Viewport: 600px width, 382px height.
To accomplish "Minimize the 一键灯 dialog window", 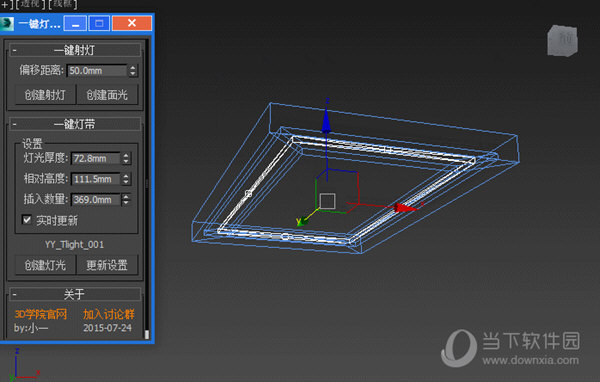I will [75, 23].
